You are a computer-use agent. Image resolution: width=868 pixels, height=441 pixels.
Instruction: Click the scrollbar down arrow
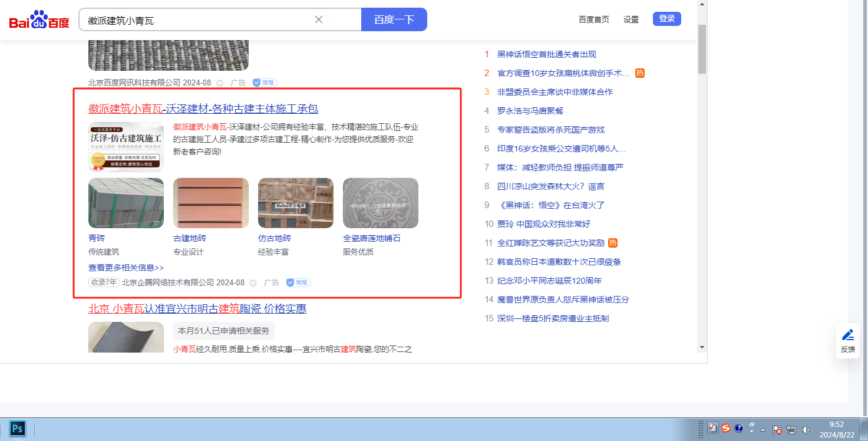[x=702, y=347]
